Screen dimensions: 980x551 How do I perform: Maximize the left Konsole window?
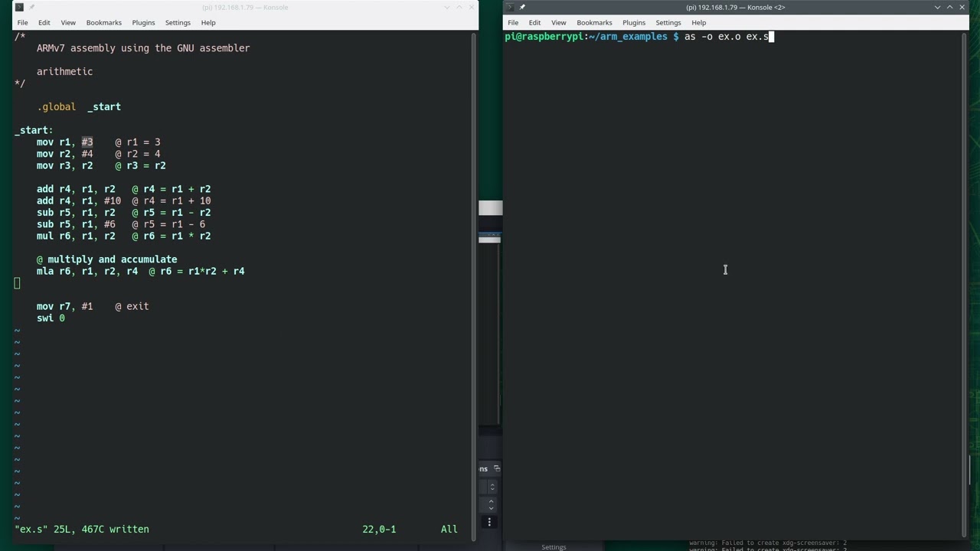[459, 7]
